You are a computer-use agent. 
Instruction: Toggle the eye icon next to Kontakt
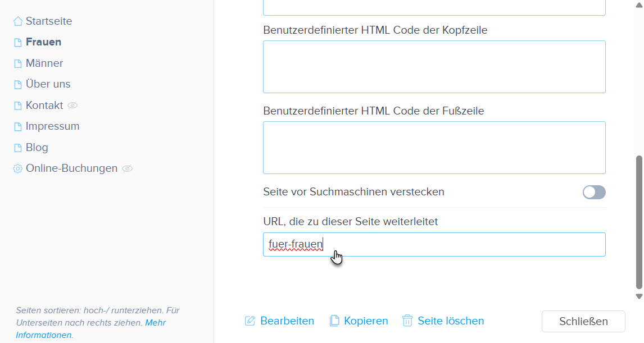(x=72, y=106)
